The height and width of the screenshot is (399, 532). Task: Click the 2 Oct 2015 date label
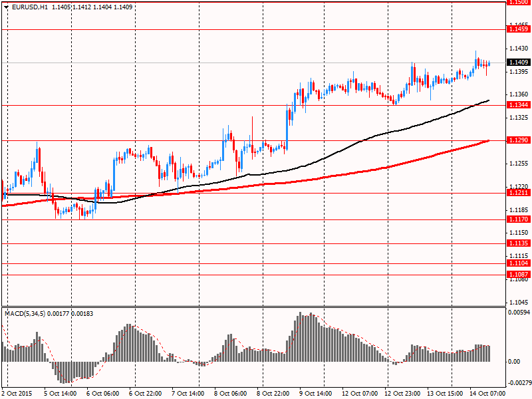[x=17, y=394]
